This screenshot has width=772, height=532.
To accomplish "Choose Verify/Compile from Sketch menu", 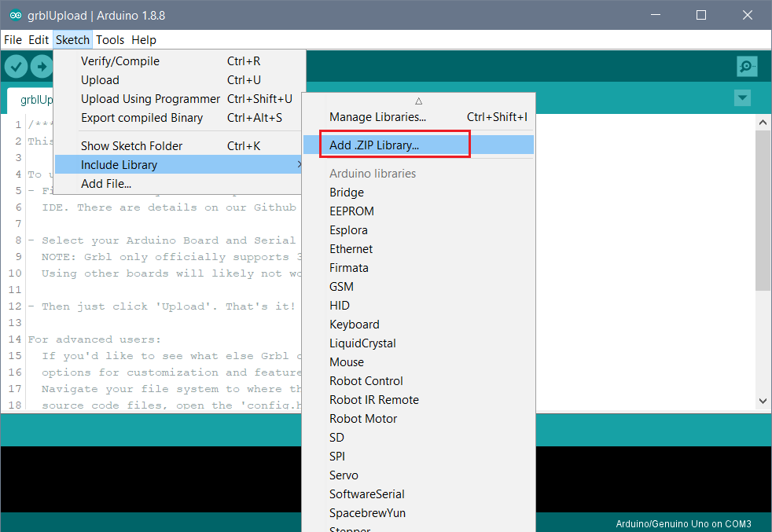I will pos(178,61).
